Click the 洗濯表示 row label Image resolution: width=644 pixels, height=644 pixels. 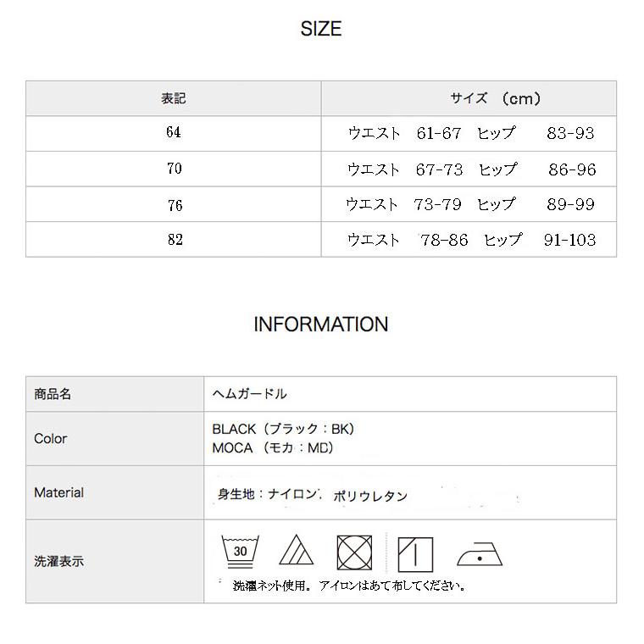click(59, 561)
